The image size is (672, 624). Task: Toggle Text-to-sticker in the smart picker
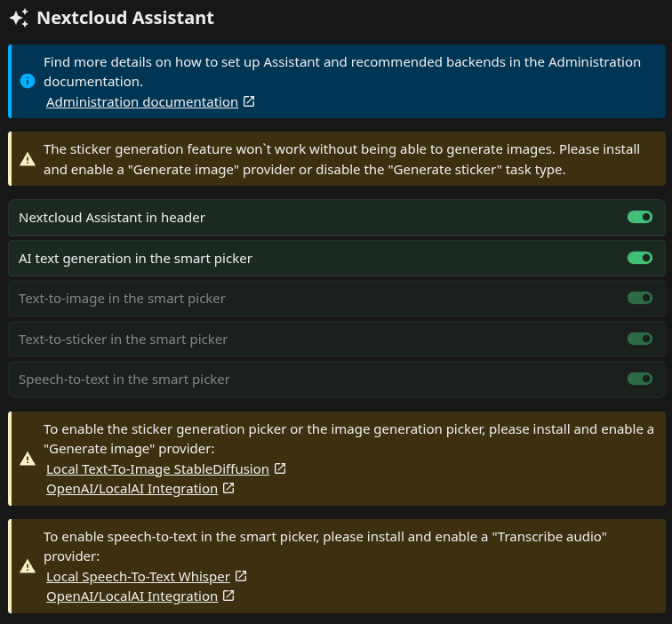pyautogui.click(x=640, y=339)
